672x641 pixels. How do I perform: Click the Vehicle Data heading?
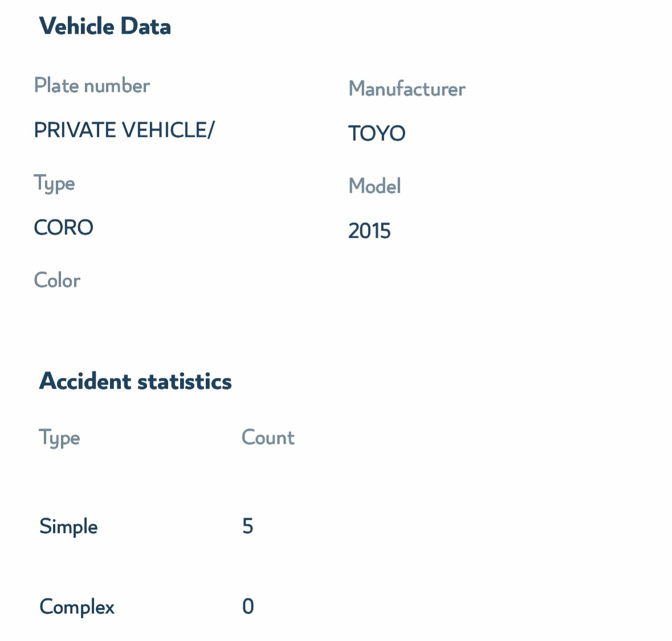tap(105, 26)
